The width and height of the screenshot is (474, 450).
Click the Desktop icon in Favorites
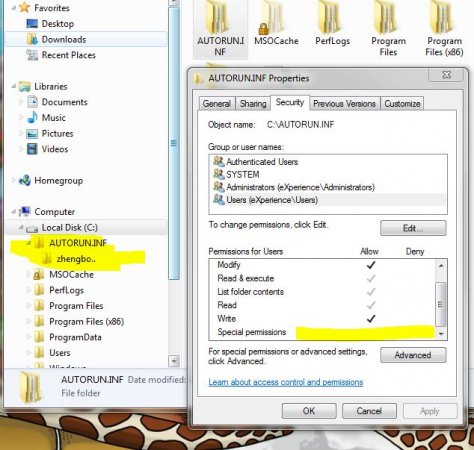click(32, 23)
